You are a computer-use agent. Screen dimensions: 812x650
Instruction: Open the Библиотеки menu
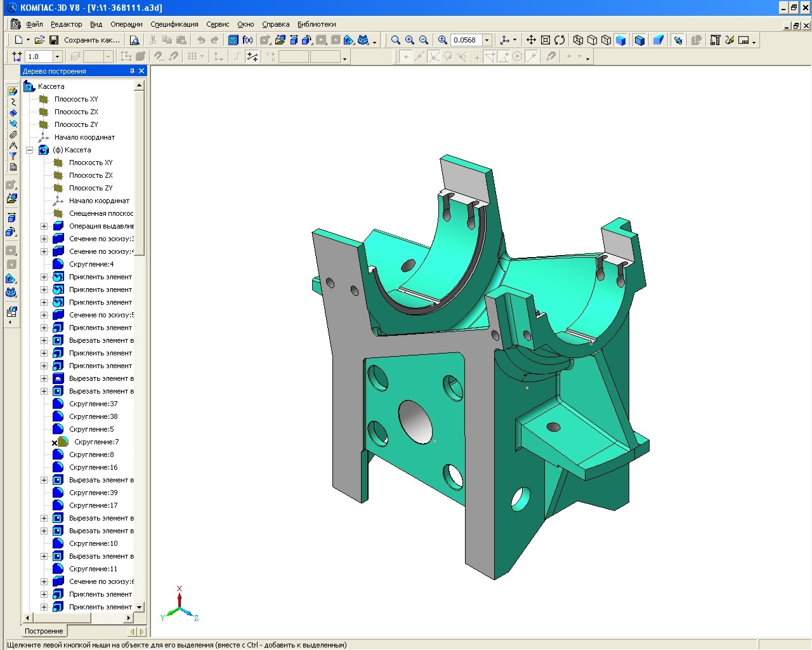(317, 24)
